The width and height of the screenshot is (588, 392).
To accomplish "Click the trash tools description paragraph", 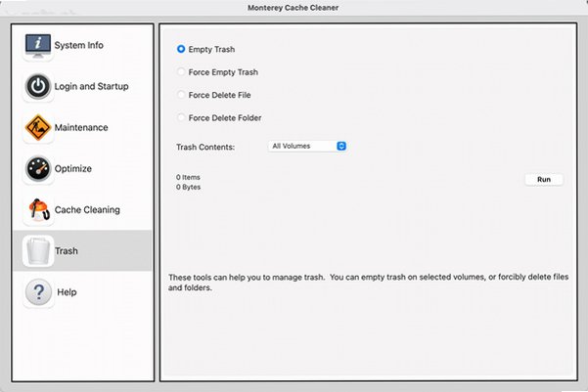I will [368, 283].
